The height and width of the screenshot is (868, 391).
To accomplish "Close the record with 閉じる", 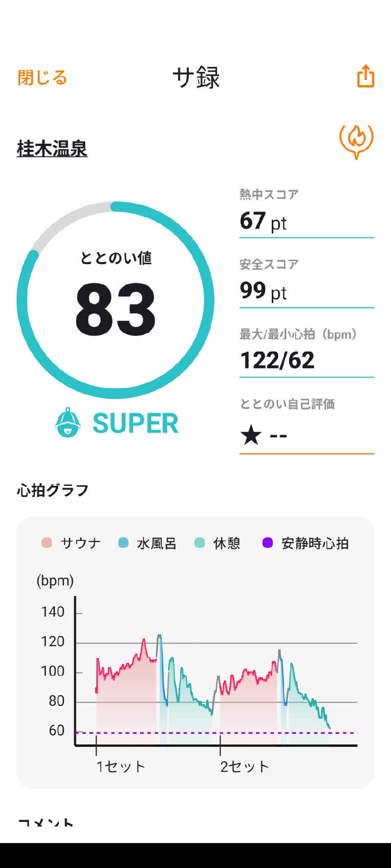I will 42,77.
